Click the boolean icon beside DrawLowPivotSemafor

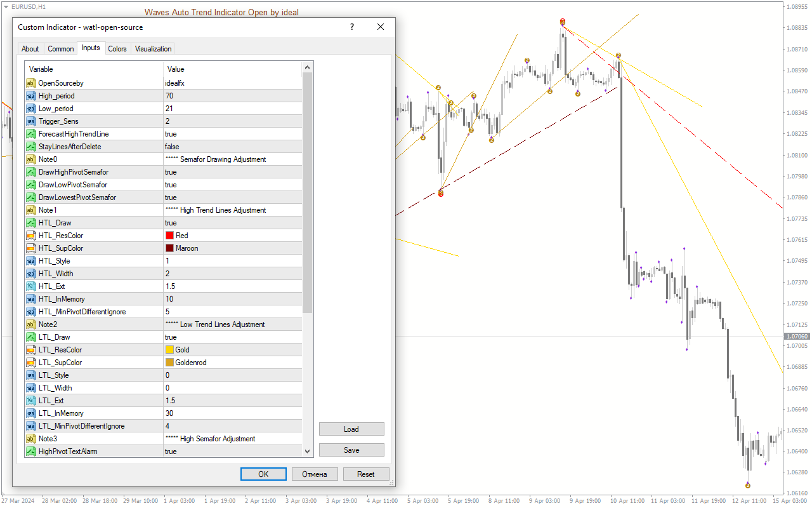pyautogui.click(x=30, y=185)
